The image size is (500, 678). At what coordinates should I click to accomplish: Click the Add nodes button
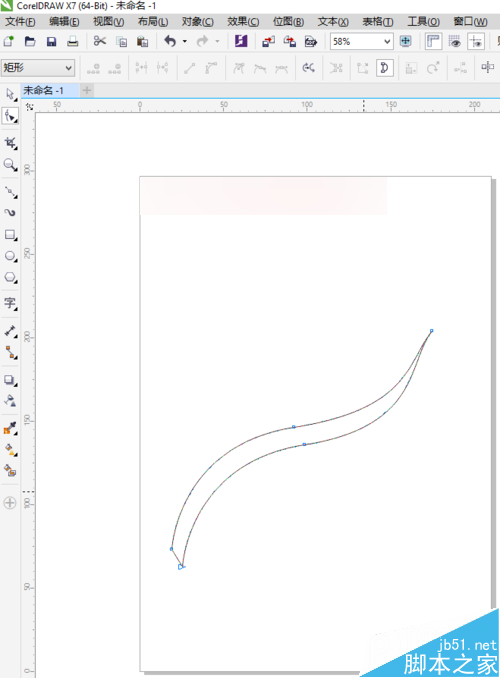pyautogui.click(x=93, y=68)
